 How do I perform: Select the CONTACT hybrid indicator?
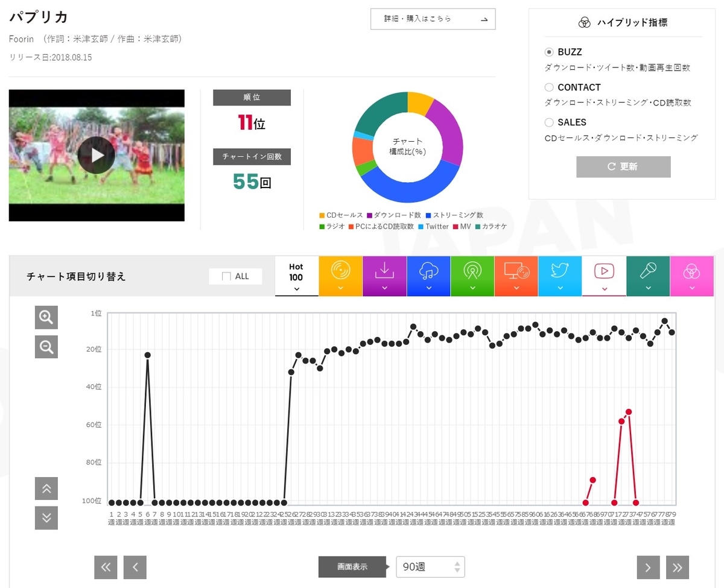[x=549, y=87]
